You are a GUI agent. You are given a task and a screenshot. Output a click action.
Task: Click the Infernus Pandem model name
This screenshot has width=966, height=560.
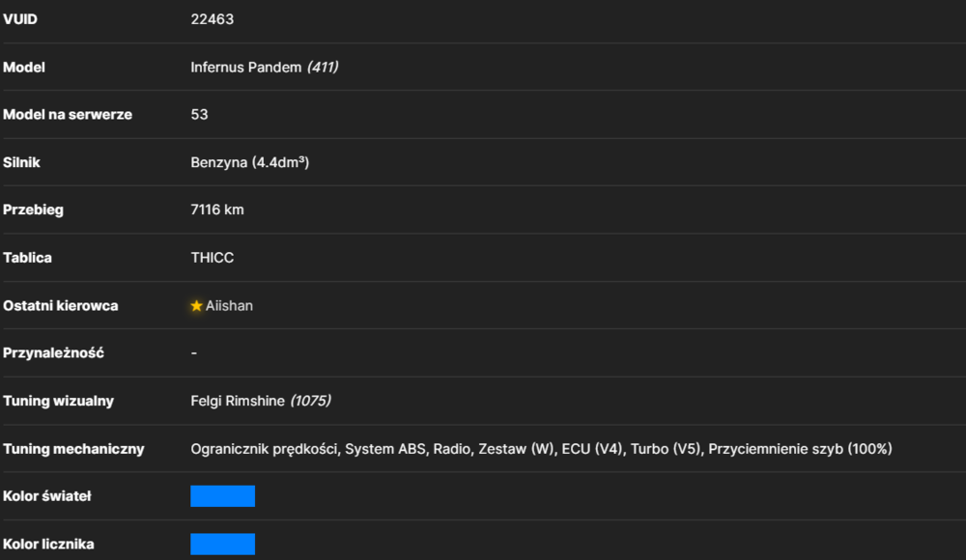point(245,68)
